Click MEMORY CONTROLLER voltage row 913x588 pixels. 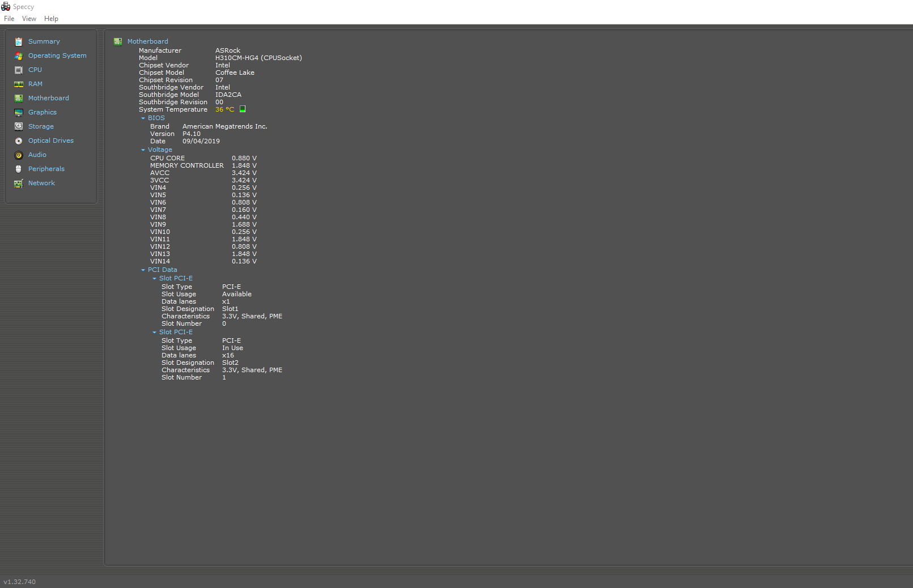pyautogui.click(x=203, y=165)
